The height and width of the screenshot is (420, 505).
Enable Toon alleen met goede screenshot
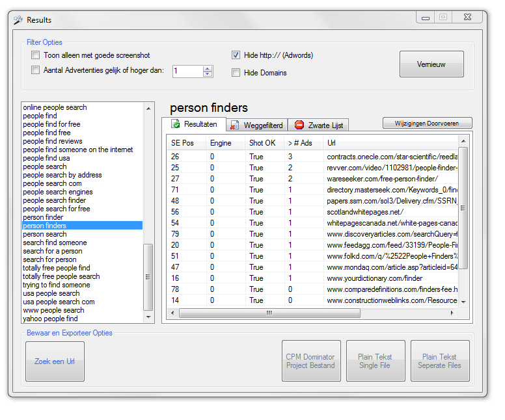[36, 56]
